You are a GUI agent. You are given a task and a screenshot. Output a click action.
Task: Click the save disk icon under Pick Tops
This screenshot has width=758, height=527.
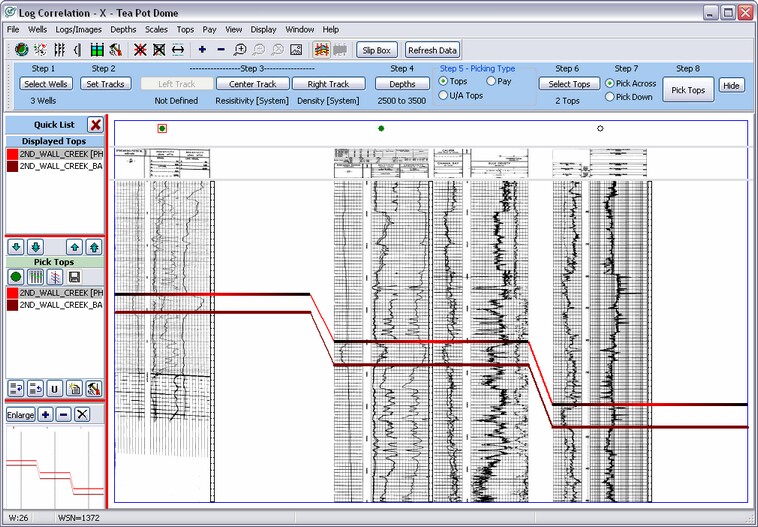74,276
